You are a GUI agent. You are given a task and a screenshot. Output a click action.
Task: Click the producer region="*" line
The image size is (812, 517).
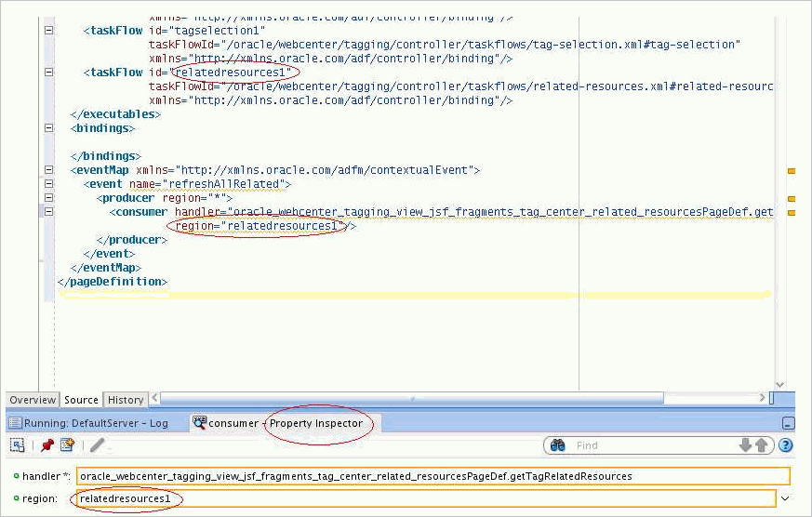tap(164, 198)
